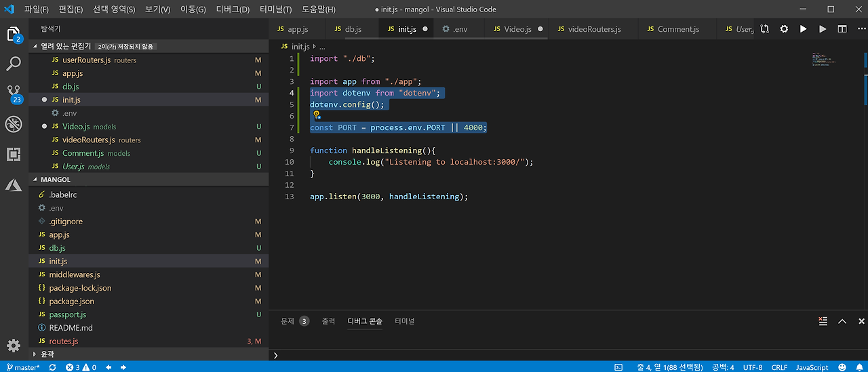This screenshot has width=868, height=372.
Task: Click the Open Changes compare icon
Action: pyautogui.click(x=765, y=29)
